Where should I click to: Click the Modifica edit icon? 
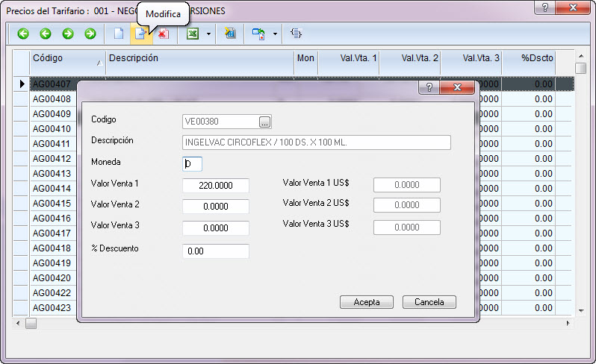[140, 34]
